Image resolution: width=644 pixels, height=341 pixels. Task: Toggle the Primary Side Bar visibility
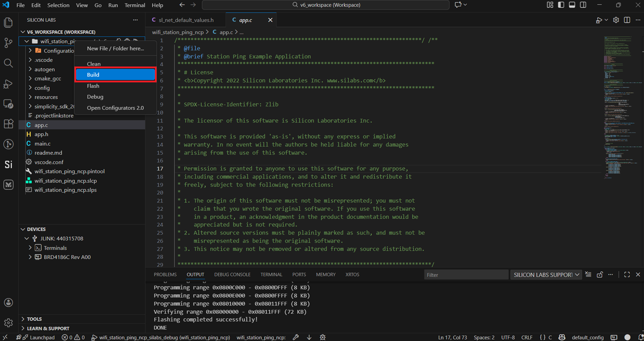[561, 5]
